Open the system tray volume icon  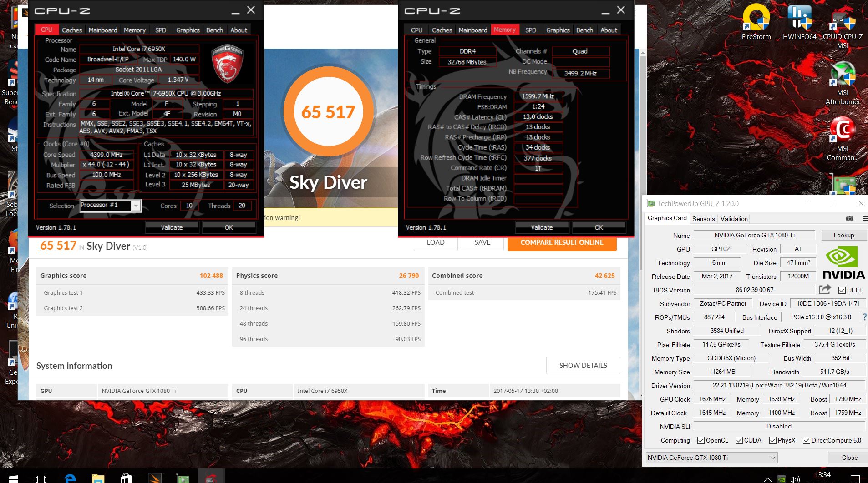coord(795,479)
